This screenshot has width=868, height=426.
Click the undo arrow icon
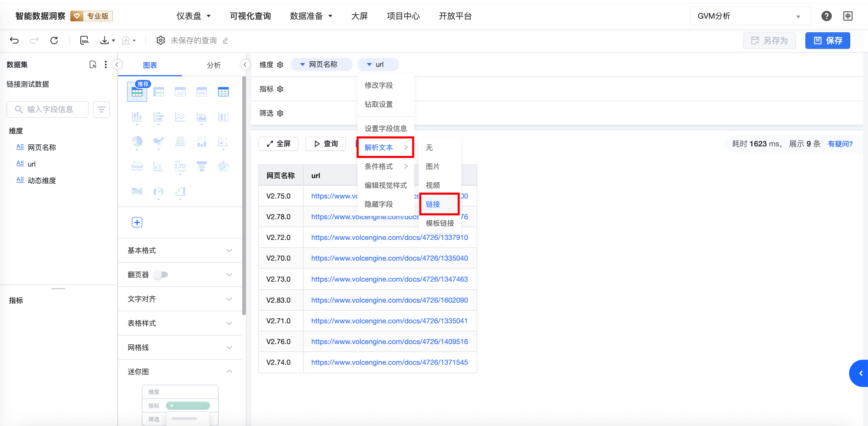click(x=14, y=41)
